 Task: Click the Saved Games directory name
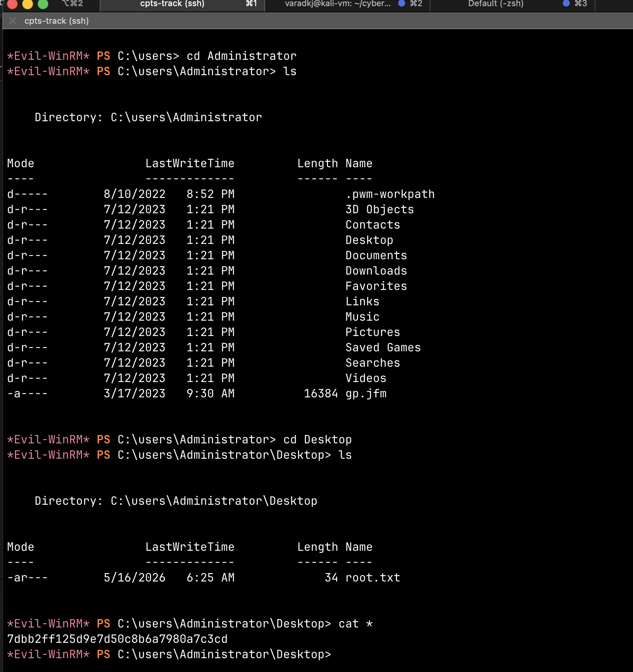click(383, 348)
